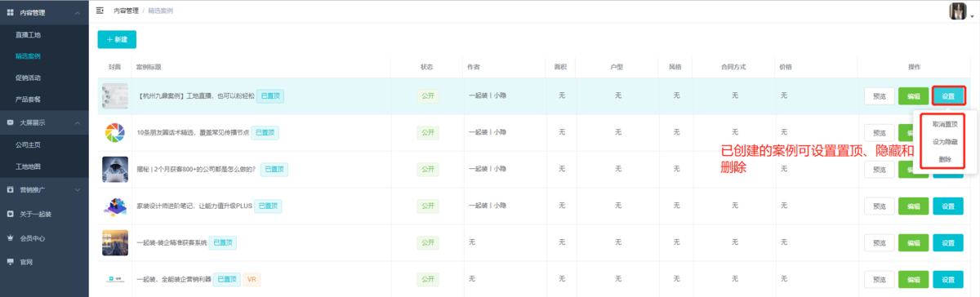Click the title 【杭州九鼎案例】工地直播，也可以粉轻松

pyautogui.click(x=196, y=96)
